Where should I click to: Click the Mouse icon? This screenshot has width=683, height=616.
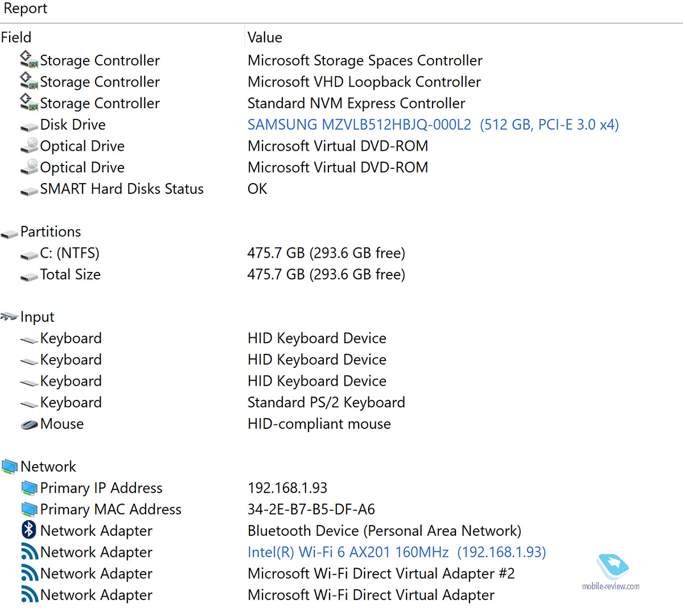[29, 424]
